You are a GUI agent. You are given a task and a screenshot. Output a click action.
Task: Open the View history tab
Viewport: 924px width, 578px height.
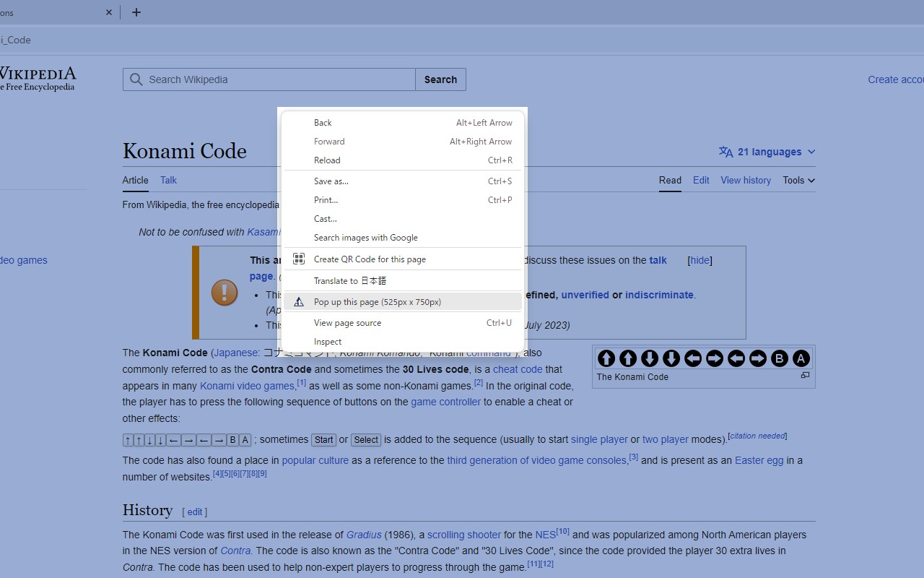746,181
